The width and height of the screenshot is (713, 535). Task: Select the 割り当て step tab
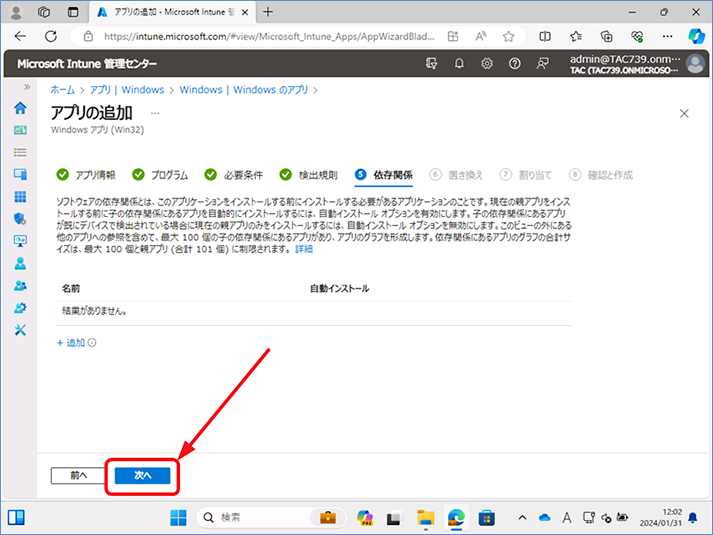pos(526,175)
